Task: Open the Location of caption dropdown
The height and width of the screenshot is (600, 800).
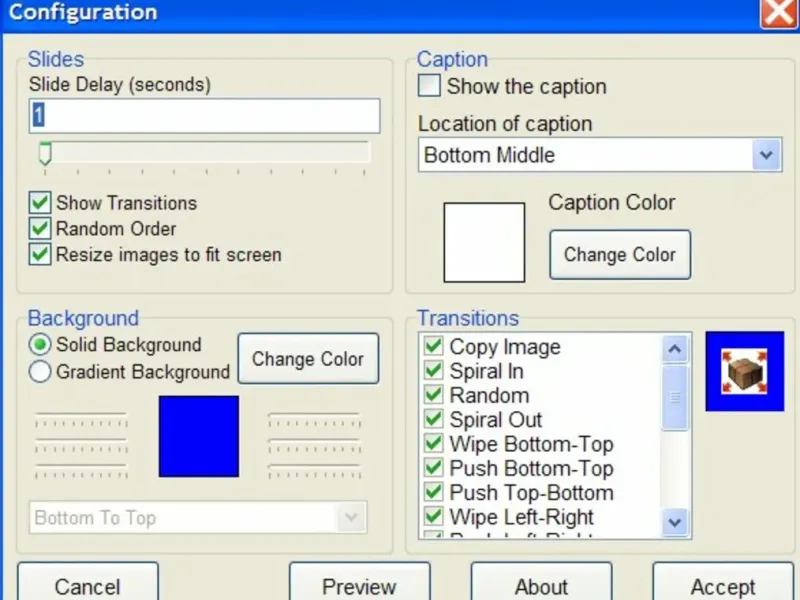Action: (766, 155)
